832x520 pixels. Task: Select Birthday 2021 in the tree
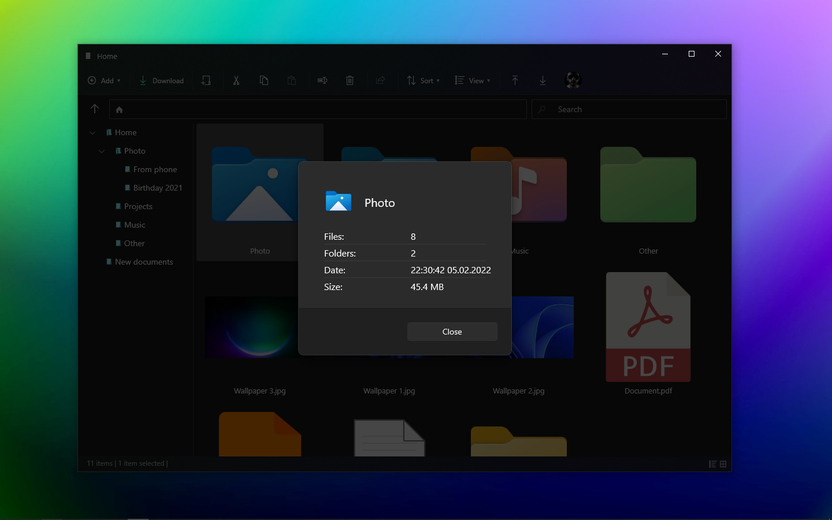158,188
